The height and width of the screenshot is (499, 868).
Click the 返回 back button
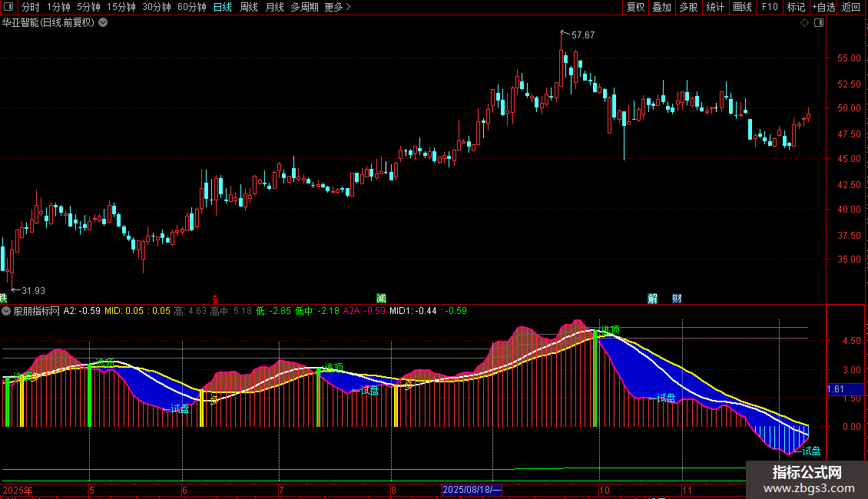(x=851, y=7)
